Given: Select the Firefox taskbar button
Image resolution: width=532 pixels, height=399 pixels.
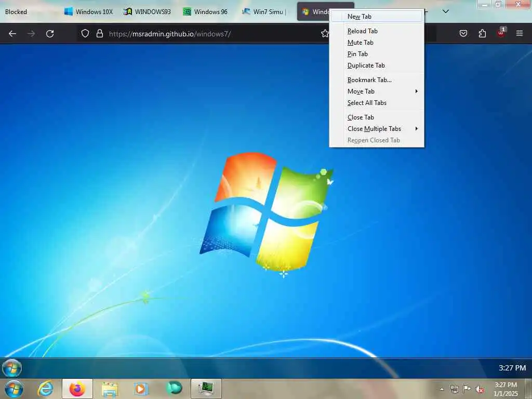Looking at the screenshot, I should pos(77,389).
